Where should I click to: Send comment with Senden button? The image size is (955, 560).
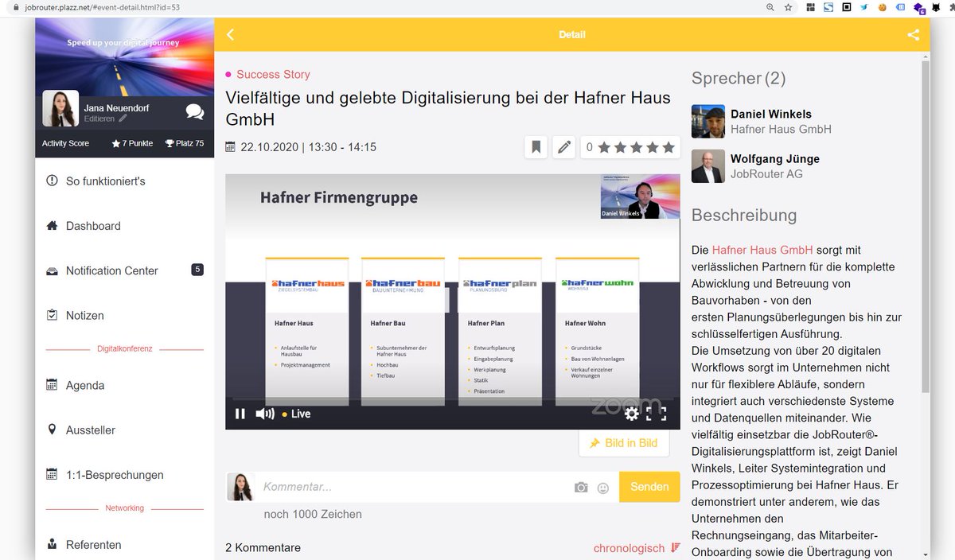pyautogui.click(x=649, y=487)
